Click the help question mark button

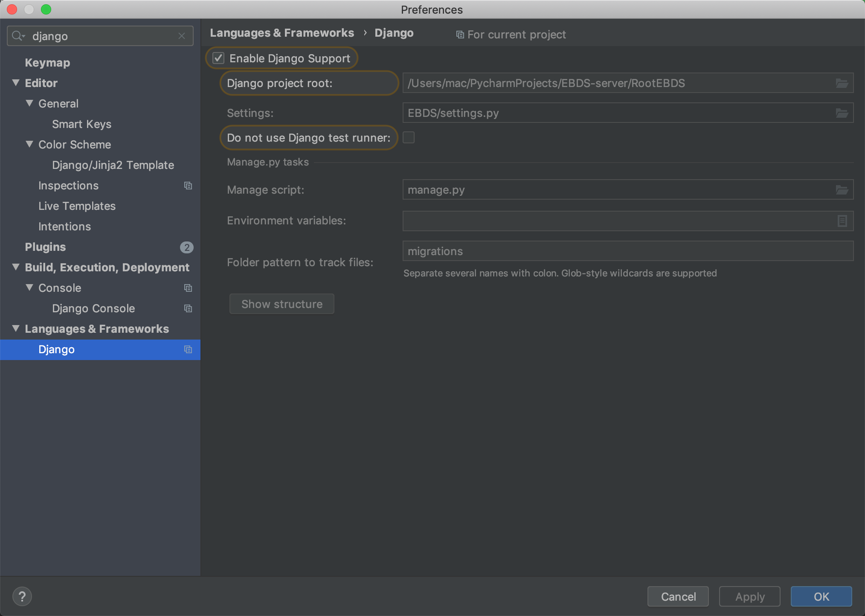click(x=22, y=596)
